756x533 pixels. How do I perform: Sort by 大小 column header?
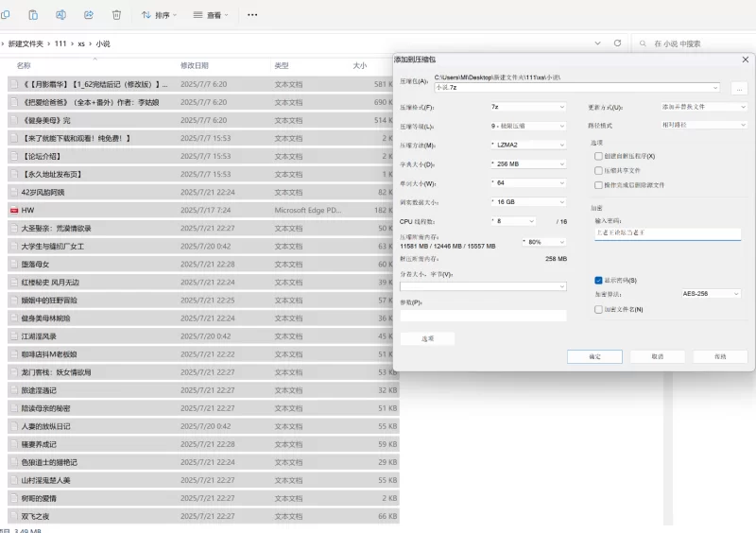(360, 65)
